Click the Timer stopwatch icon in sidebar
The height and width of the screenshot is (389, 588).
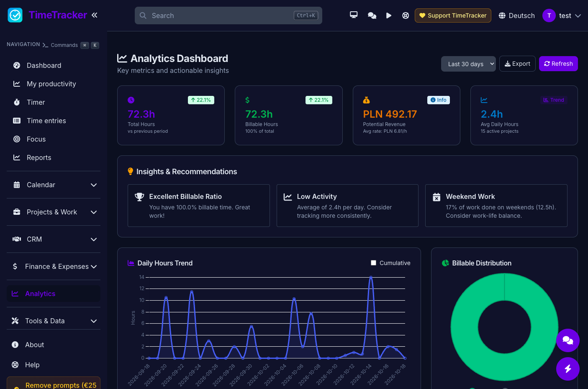(17, 102)
